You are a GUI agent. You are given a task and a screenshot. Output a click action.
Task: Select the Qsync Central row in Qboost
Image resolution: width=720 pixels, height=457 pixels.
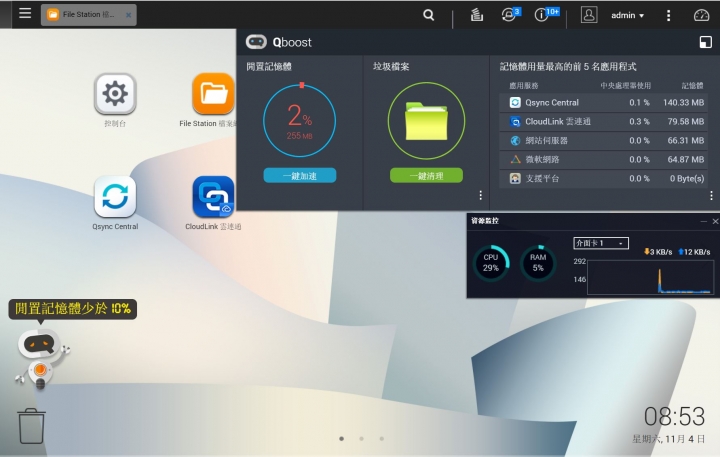[x=603, y=102]
